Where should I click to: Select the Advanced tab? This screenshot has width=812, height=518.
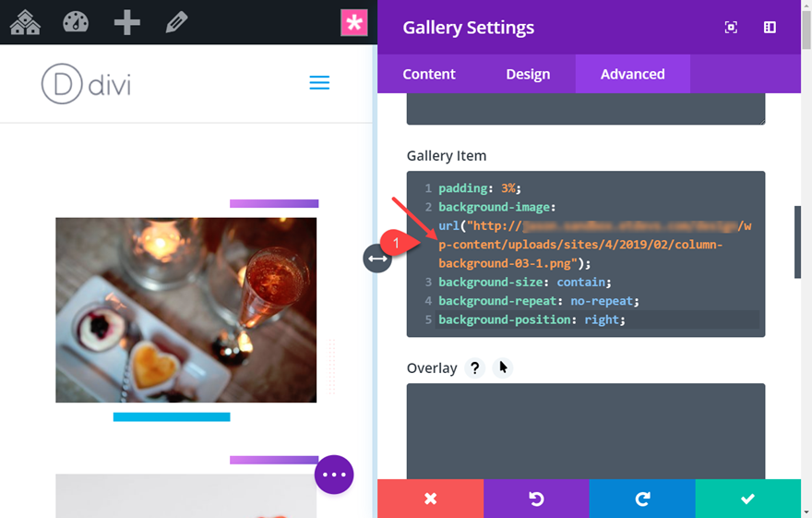[633, 74]
